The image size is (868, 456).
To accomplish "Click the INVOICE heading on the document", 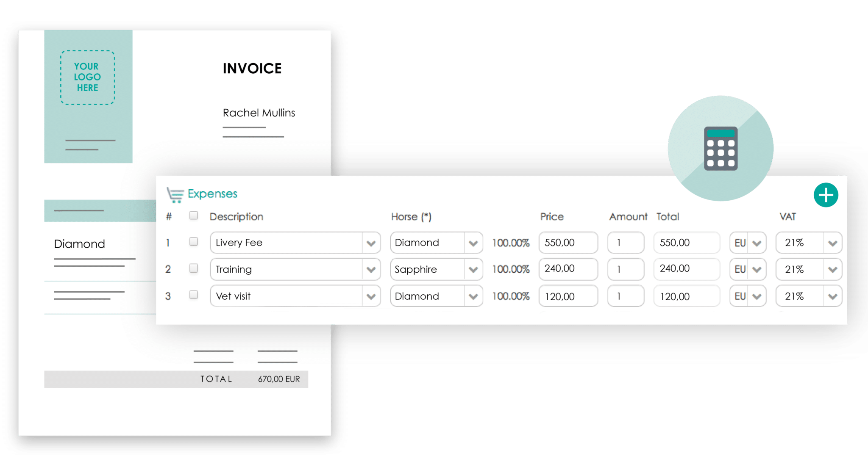I will pos(252,69).
